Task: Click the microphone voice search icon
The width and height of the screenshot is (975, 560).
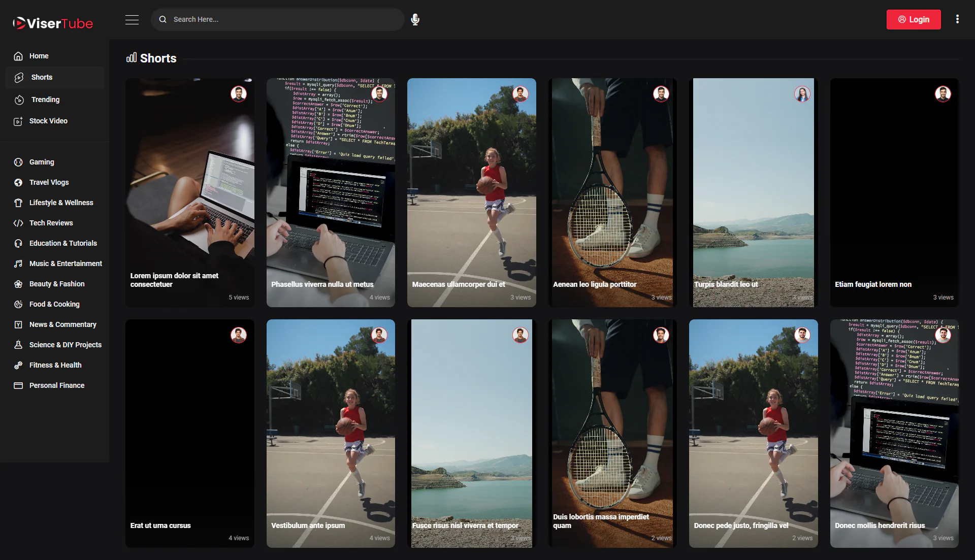Action: [415, 19]
